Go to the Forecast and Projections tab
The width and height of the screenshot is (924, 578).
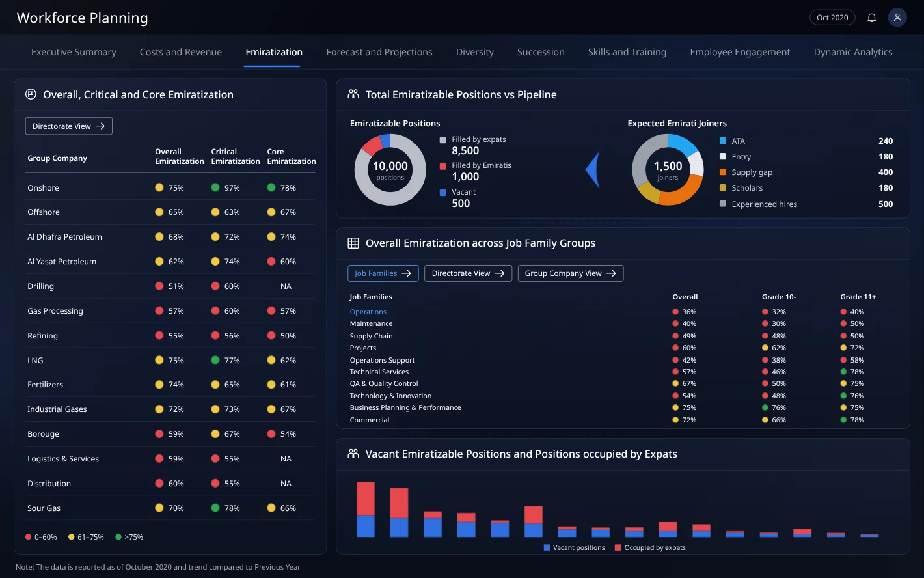tap(379, 52)
